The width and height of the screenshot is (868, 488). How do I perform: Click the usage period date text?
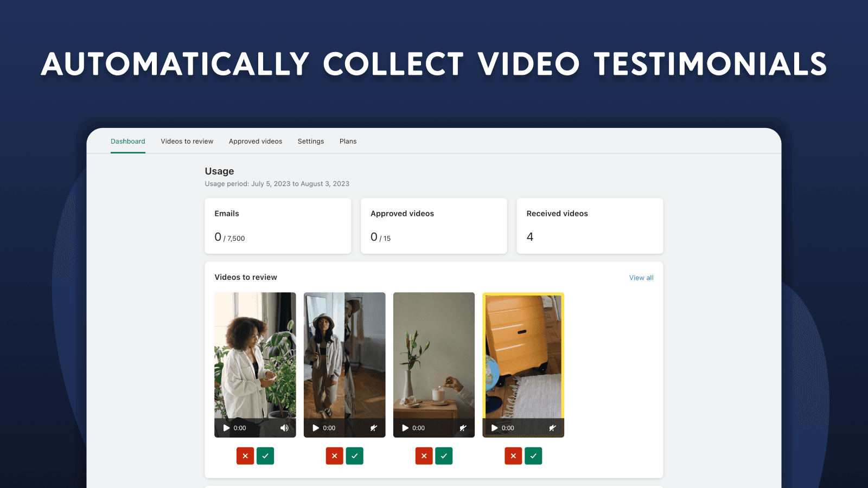[277, 184]
